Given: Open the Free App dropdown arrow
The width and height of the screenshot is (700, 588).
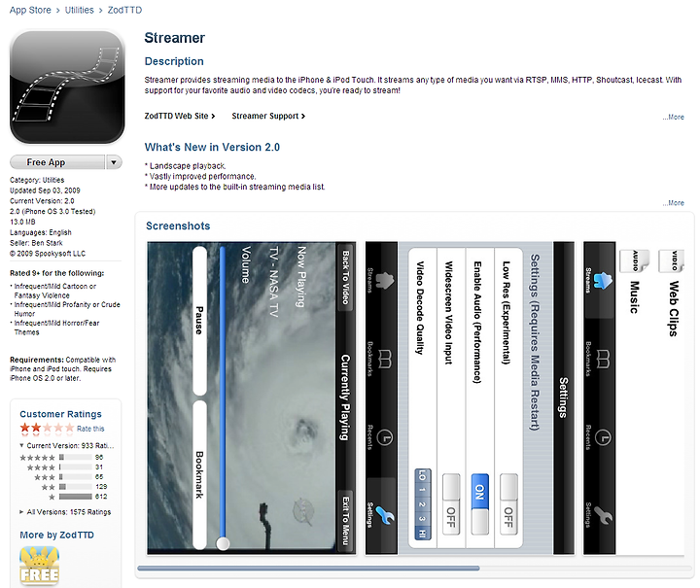Looking at the screenshot, I should click(114, 162).
